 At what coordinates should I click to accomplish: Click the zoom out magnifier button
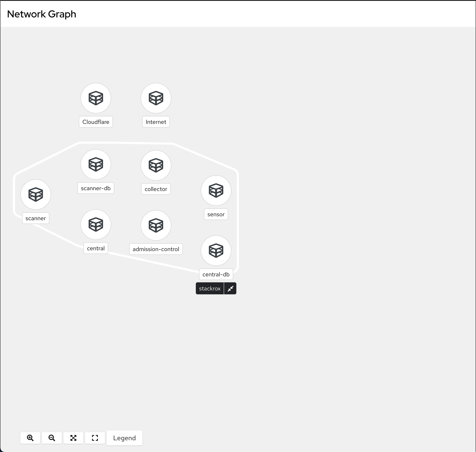coord(52,438)
